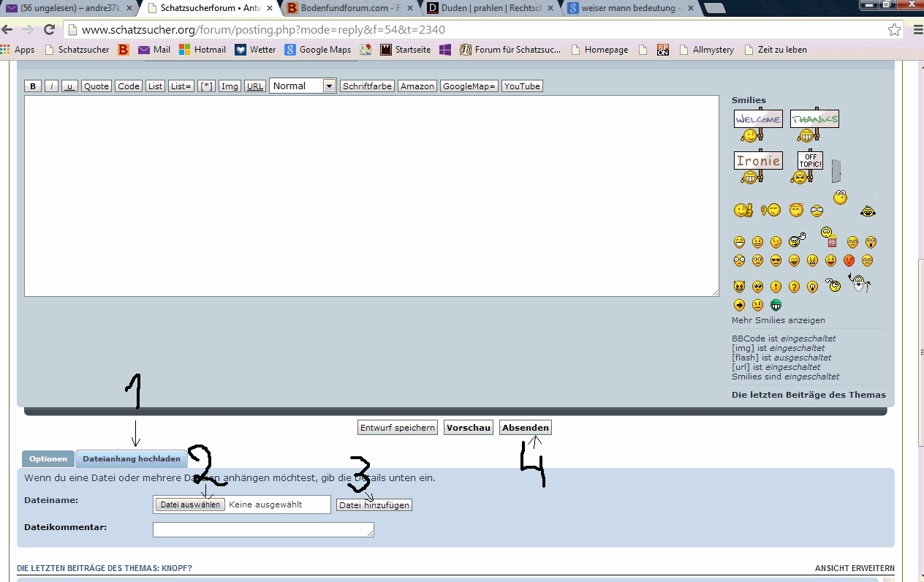Image resolution: width=924 pixels, height=582 pixels.
Task: Click the Absenden button
Action: pyautogui.click(x=525, y=428)
